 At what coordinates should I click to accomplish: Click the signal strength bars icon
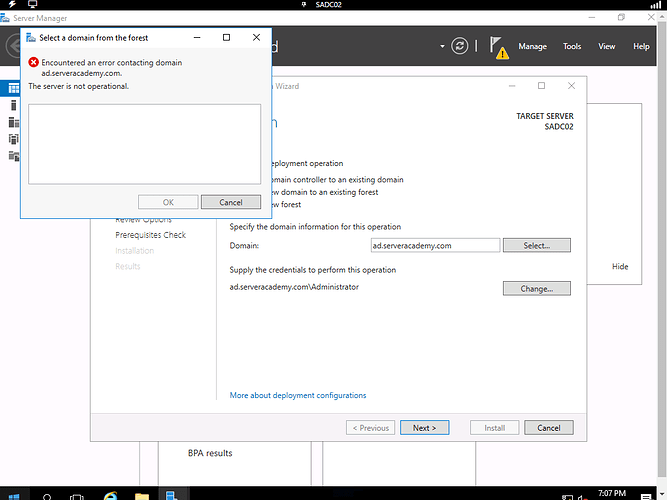656,5
